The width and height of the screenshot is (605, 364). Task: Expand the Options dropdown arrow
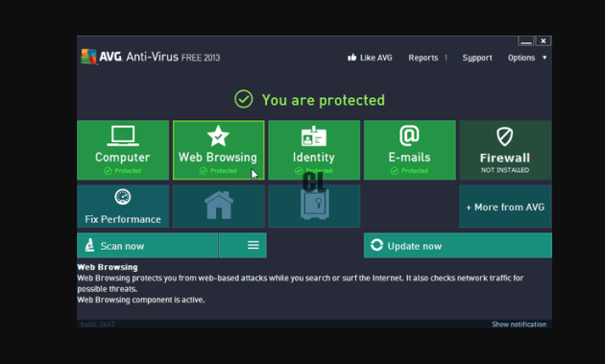pos(544,58)
